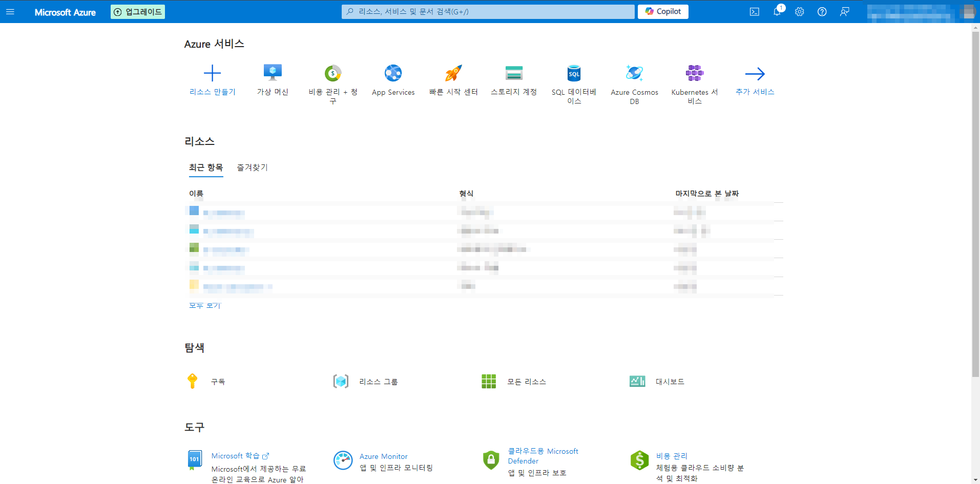Open 리소스 그룹 cube icon

341,381
